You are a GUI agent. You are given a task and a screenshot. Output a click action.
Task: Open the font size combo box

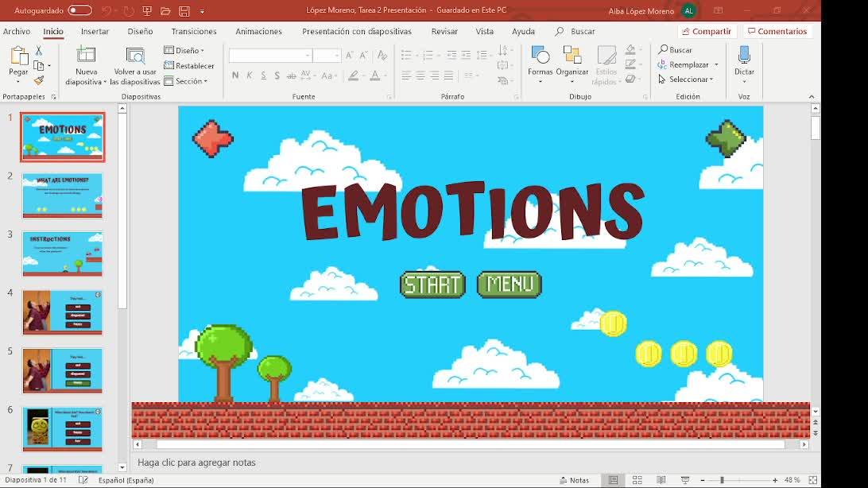coord(327,56)
